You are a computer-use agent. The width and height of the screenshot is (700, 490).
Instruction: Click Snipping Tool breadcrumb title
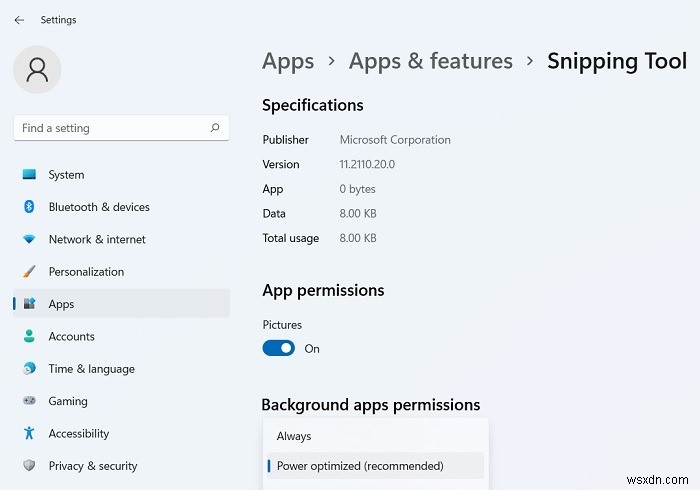coord(617,61)
